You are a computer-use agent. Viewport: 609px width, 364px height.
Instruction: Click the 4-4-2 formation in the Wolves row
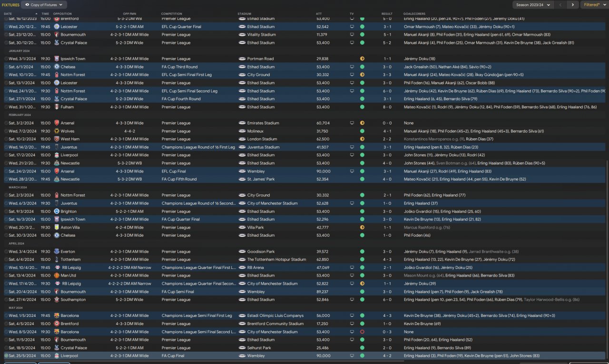129,131
